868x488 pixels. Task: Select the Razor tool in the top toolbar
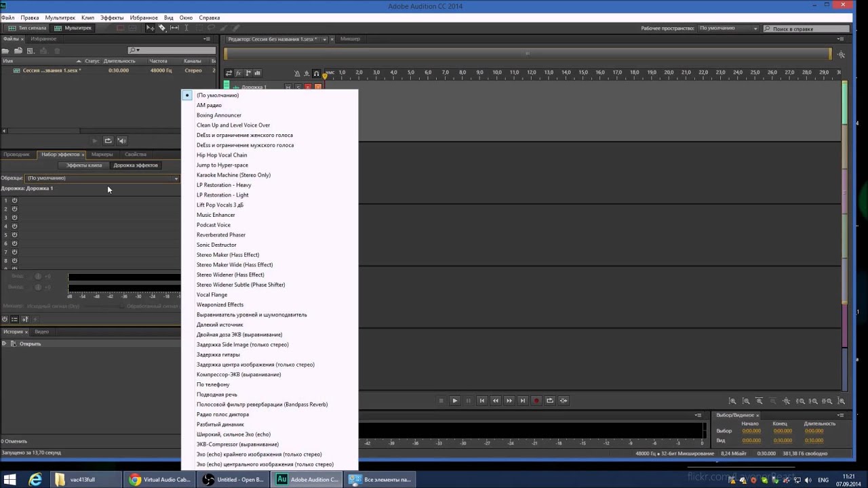tap(162, 28)
